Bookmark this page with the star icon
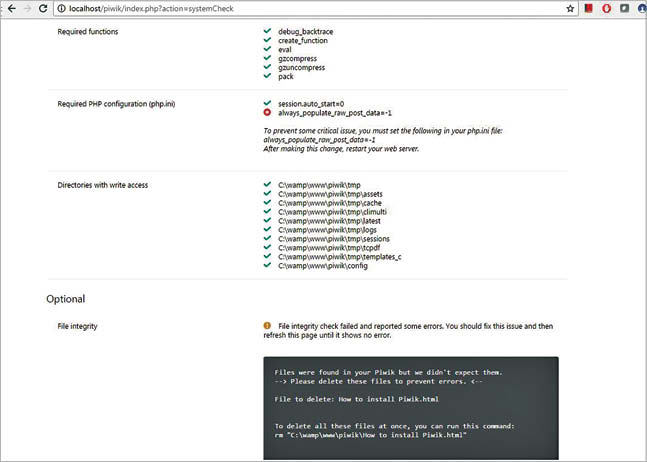Screen dimensions: 647x462 click(x=570, y=8)
